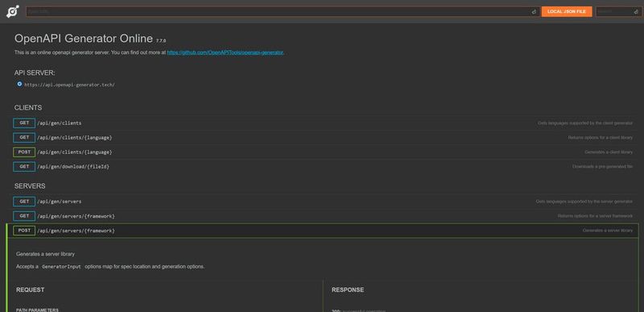Click the POST badge for /api/gen/clients/{language}

click(24, 152)
